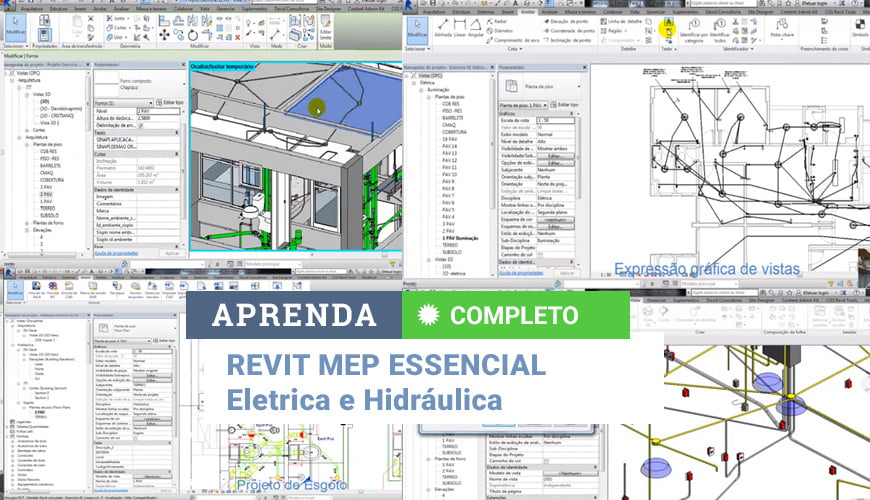Select COBERTURA plan in top-left browser

point(52,180)
